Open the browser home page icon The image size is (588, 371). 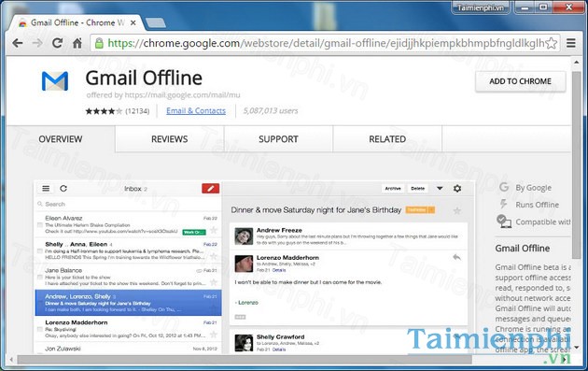[77, 43]
